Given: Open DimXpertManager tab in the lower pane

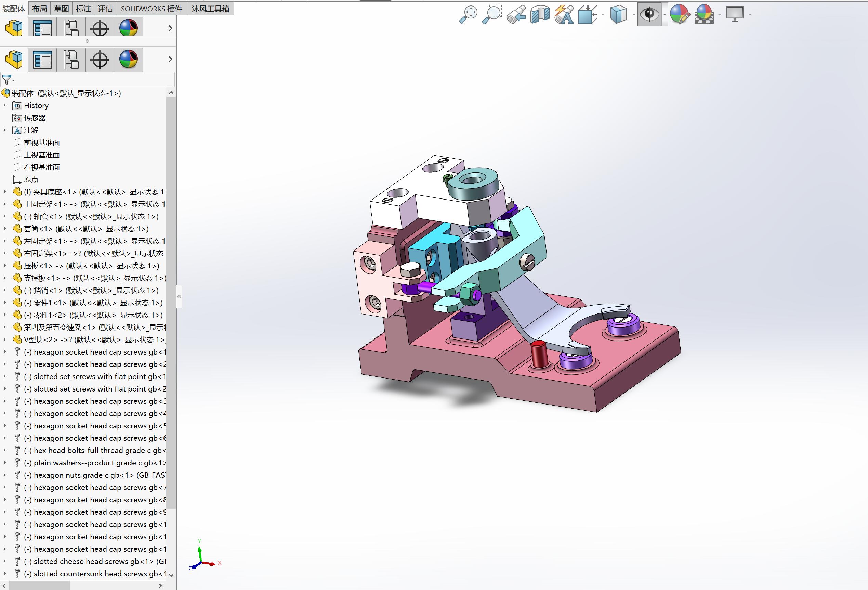Looking at the screenshot, I should click(x=100, y=60).
